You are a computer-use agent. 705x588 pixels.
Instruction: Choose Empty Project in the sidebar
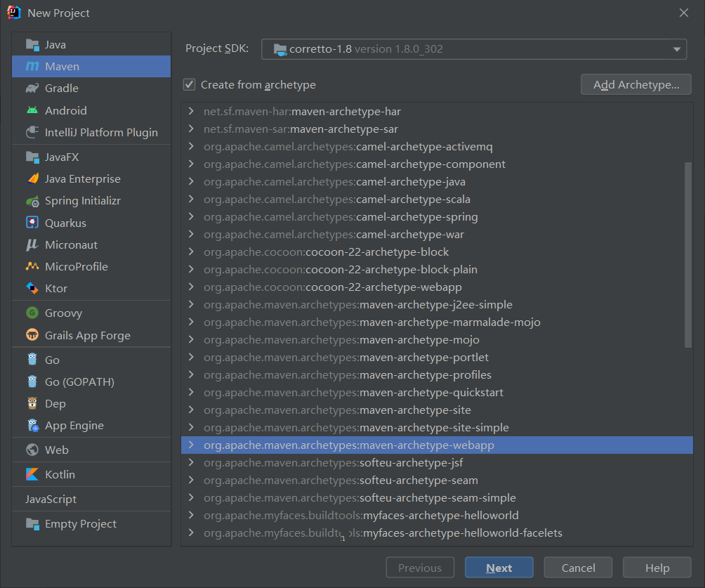click(81, 523)
